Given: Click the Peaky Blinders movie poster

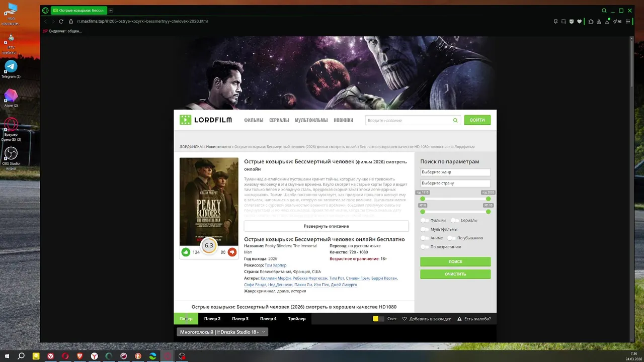Looking at the screenshot, I should (x=209, y=202).
